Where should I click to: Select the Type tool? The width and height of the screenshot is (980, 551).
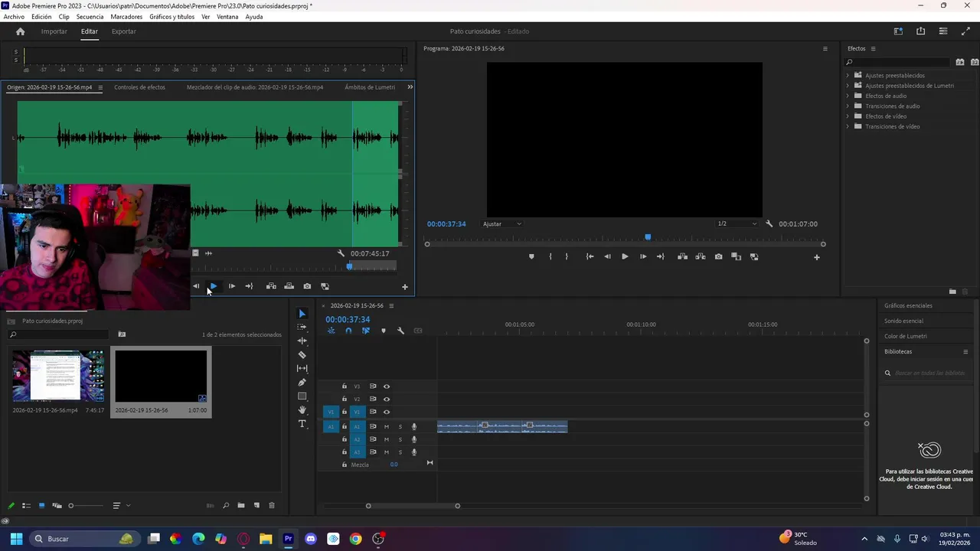(x=302, y=423)
